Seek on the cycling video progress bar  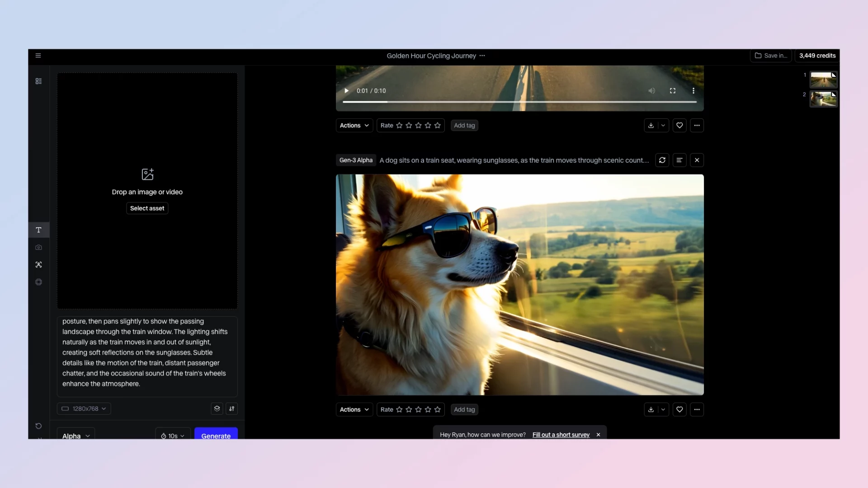519,102
